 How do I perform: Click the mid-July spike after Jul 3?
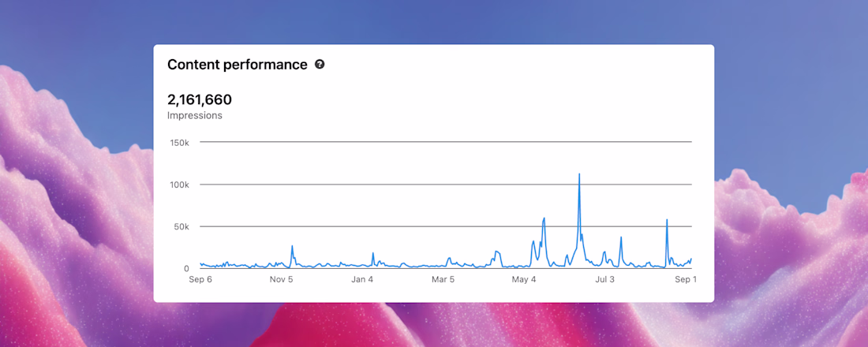[621, 238]
